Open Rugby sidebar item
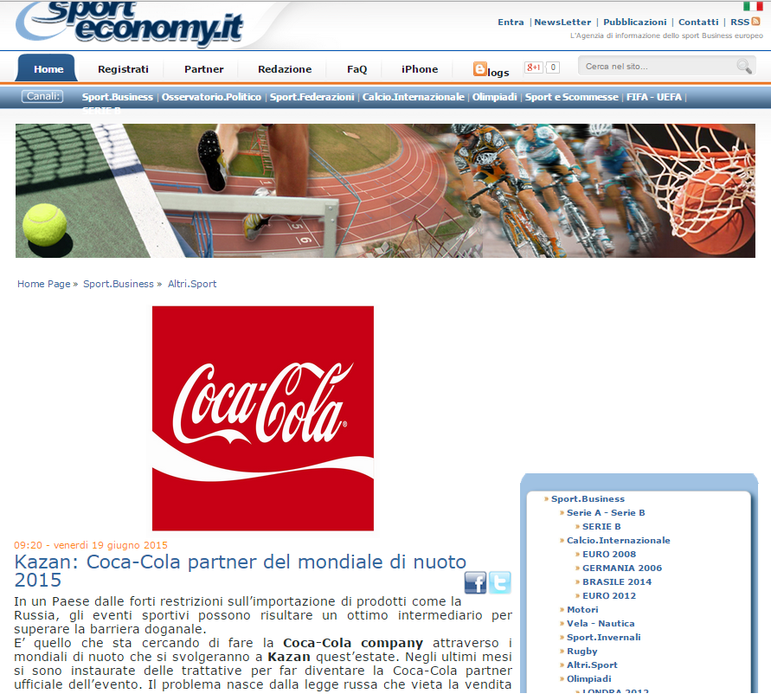771x700 pixels. point(581,651)
